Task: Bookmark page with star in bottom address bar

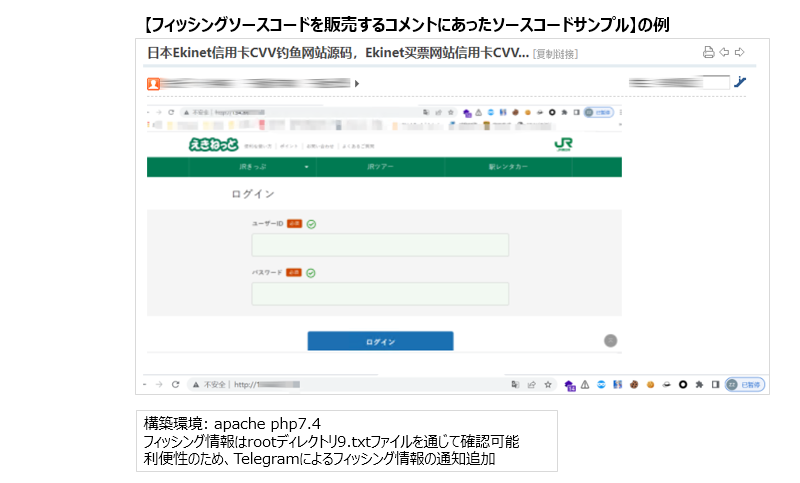Action: pos(548,385)
